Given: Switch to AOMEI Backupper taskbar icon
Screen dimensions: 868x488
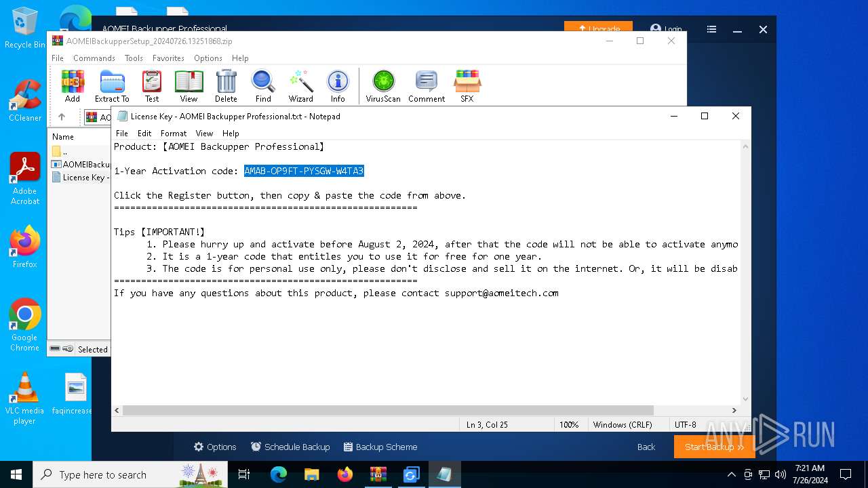Looking at the screenshot, I should click(x=411, y=474).
